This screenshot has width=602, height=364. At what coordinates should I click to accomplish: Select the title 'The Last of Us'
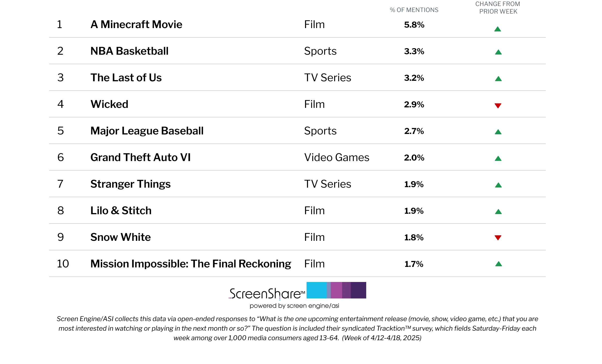pos(126,78)
